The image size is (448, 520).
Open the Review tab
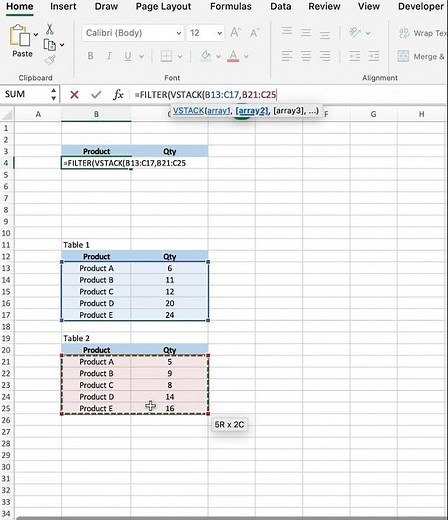coord(324,6)
